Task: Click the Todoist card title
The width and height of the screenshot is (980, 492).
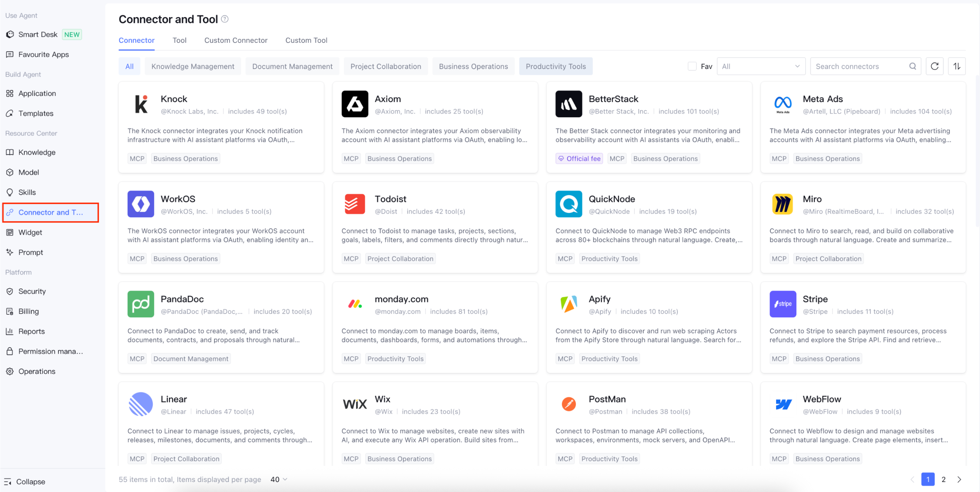Action: 390,199
